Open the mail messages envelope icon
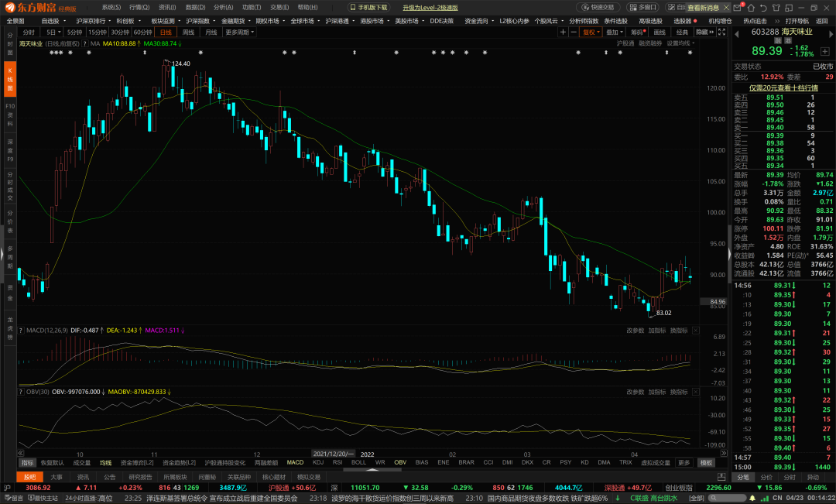 738,8
